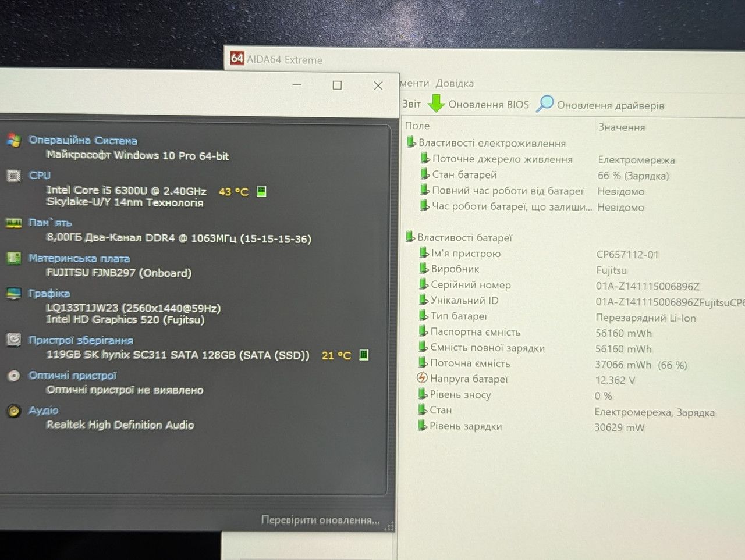Click the Значення column header

(622, 127)
